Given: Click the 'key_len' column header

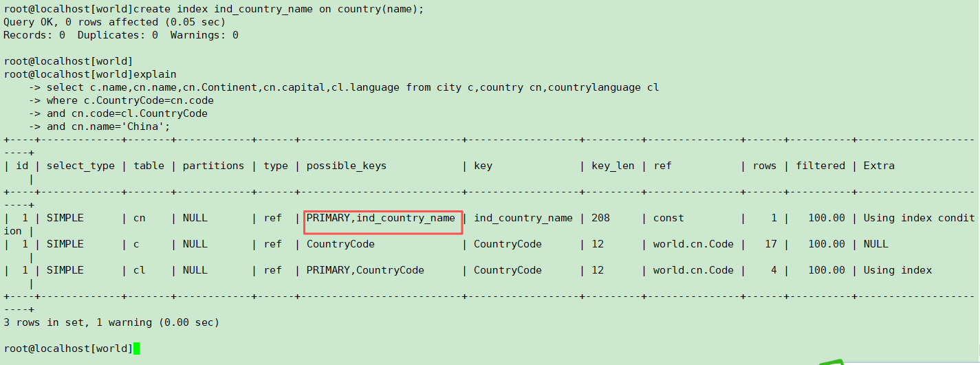Looking at the screenshot, I should click(x=613, y=166).
